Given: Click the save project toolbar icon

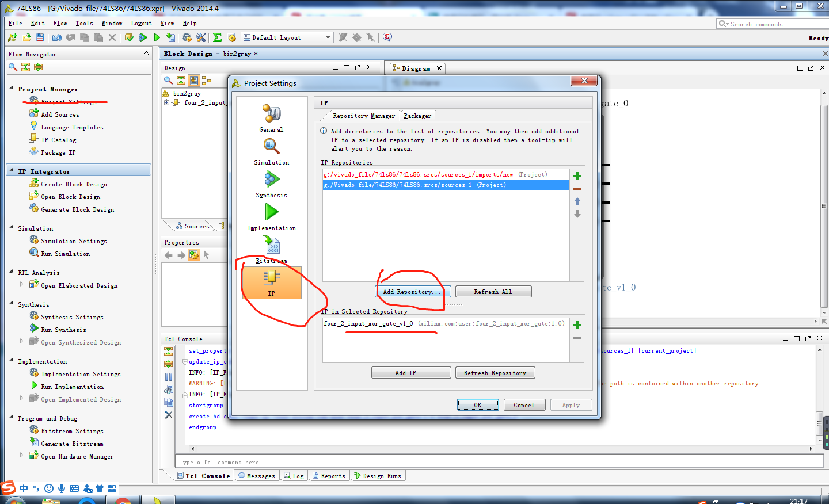Looking at the screenshot, I should click(40, 37).
